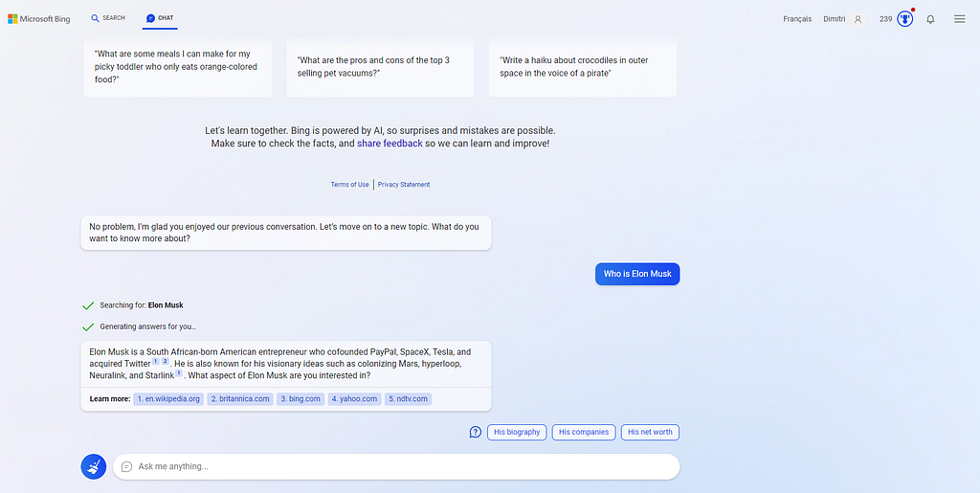Select the 'His companies' suggested reply
This screenshot has width=980, height=493.
pos(584,432)
